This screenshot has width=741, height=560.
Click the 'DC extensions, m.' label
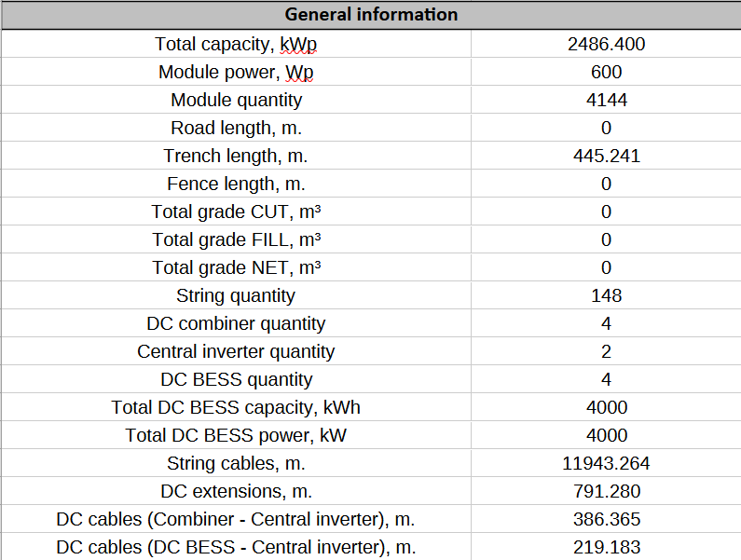(237, 491)
